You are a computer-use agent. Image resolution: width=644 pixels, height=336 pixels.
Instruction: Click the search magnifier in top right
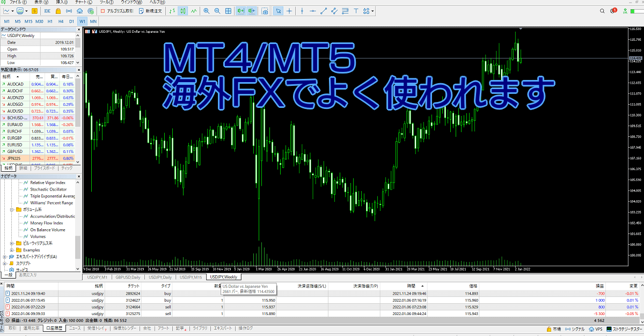(x=602, y=11)
